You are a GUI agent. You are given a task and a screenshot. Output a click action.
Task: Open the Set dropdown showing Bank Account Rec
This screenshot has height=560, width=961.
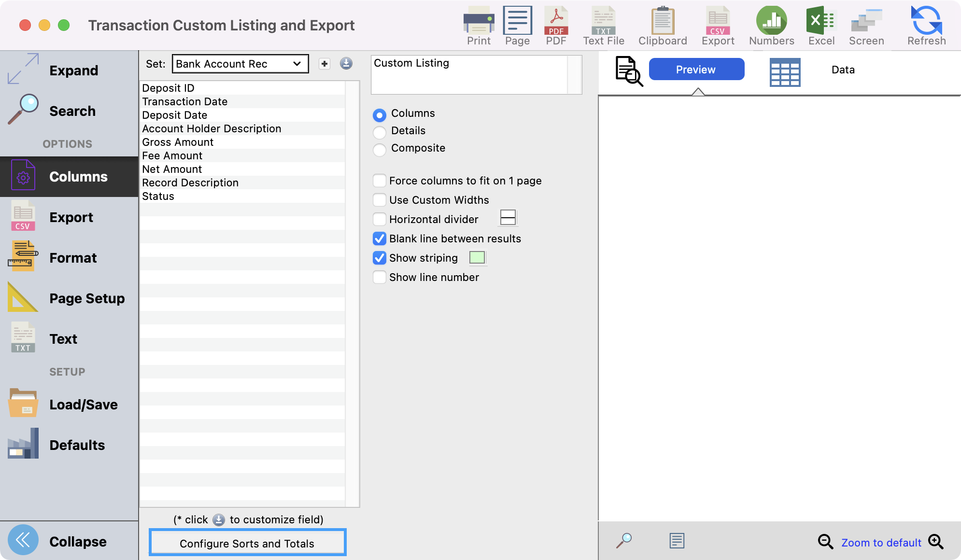point(240,63)
